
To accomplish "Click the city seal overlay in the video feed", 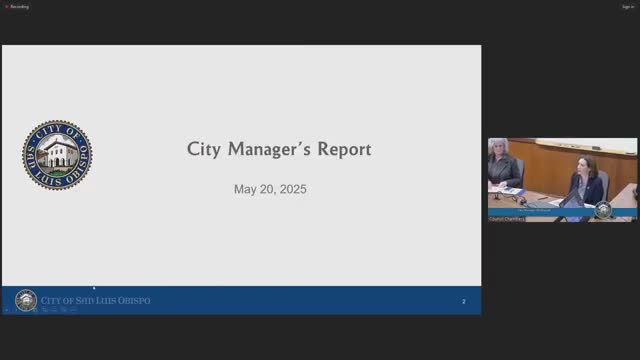I will click(603, 210).
